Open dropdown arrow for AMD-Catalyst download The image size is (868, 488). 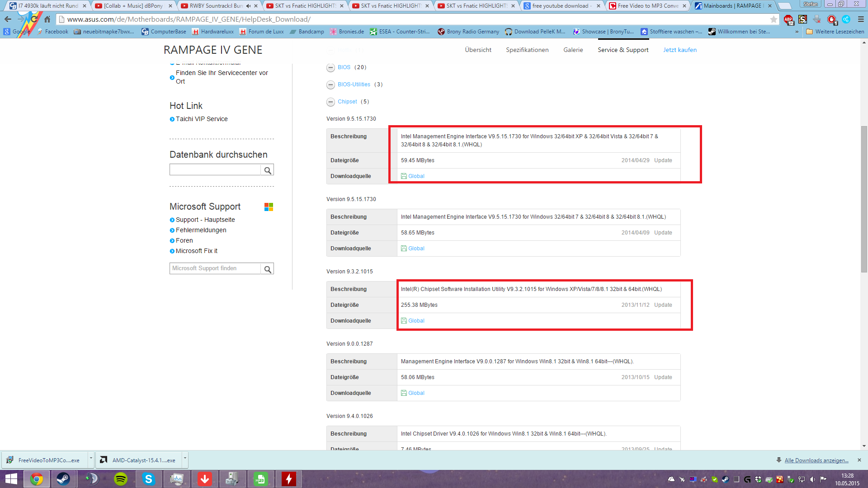point(185,459)
